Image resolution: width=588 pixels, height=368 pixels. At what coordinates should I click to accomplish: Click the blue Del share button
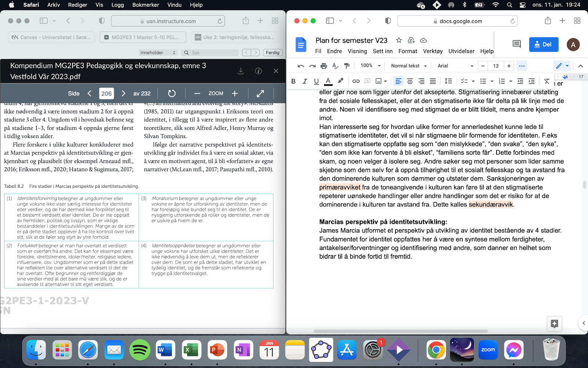pyautogui.click(x=544, y=45)
